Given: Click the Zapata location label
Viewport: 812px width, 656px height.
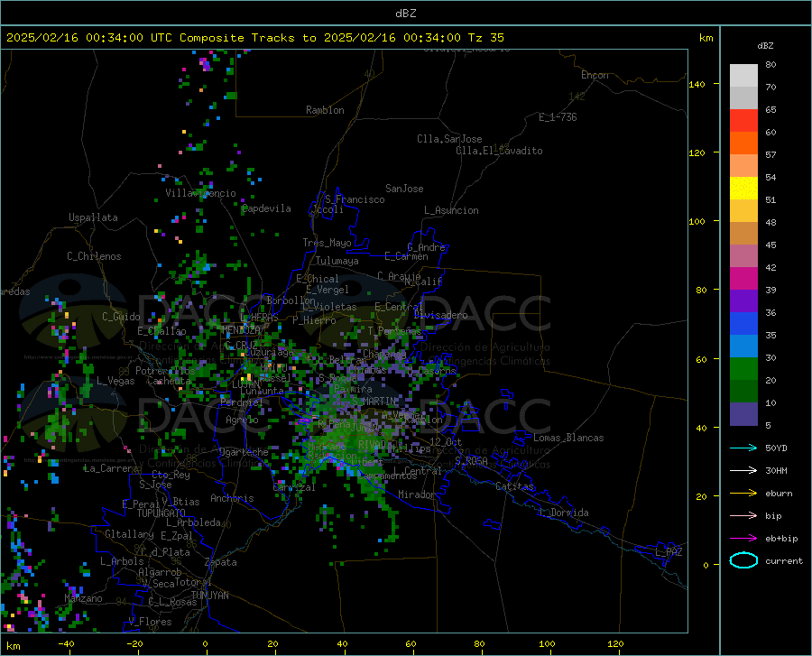Looking at the screenshot, I should pyautogui.click(x=221, y=562).
